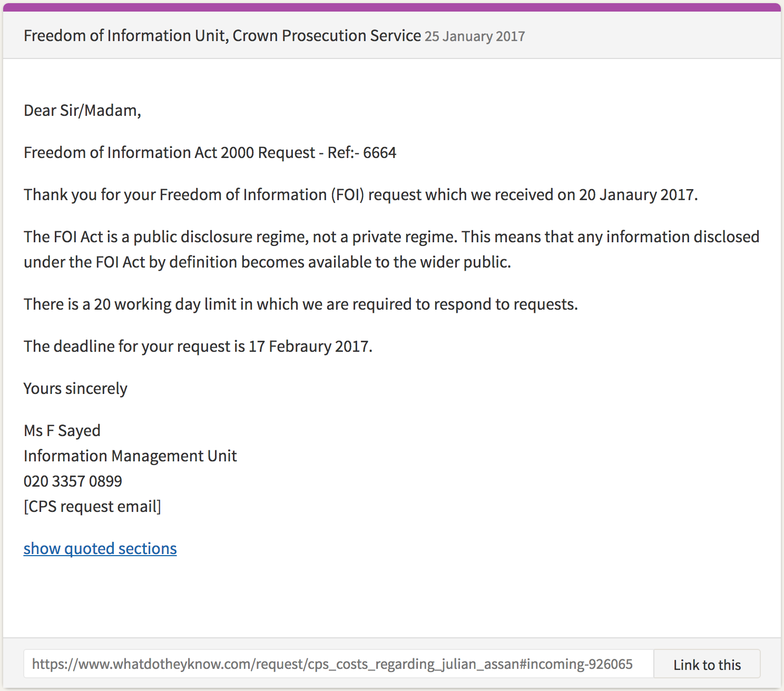Click the message date 25 January 2017

click(x=475, y=36)
